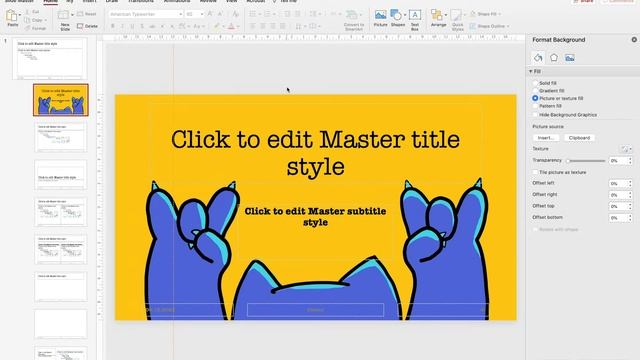Open the Fill tab icon in Format Background
640x360 pixels.
(538, 58)
